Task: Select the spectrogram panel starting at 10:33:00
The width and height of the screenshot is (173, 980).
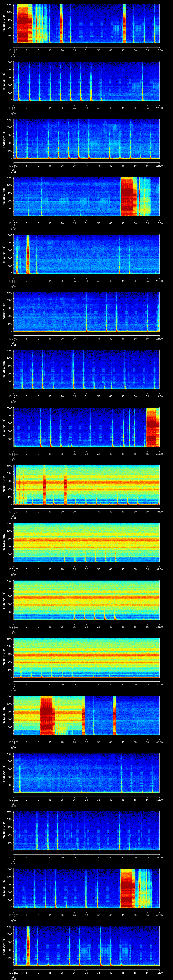Action: coord(87,658)
